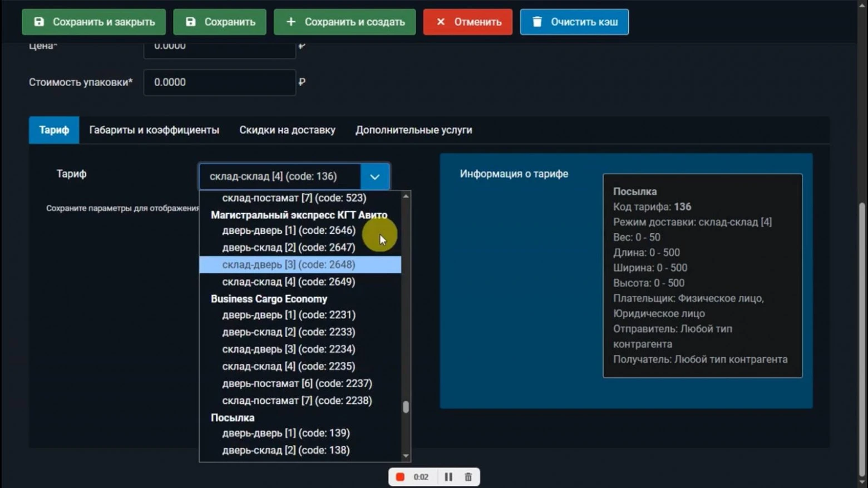Pause the screen recording

click(448, 477)
